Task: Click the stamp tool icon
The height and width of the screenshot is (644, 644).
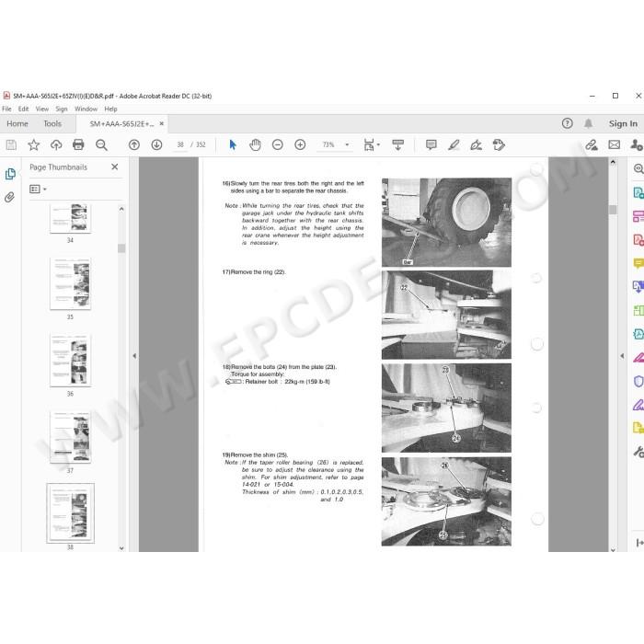Action: [499, 145]
